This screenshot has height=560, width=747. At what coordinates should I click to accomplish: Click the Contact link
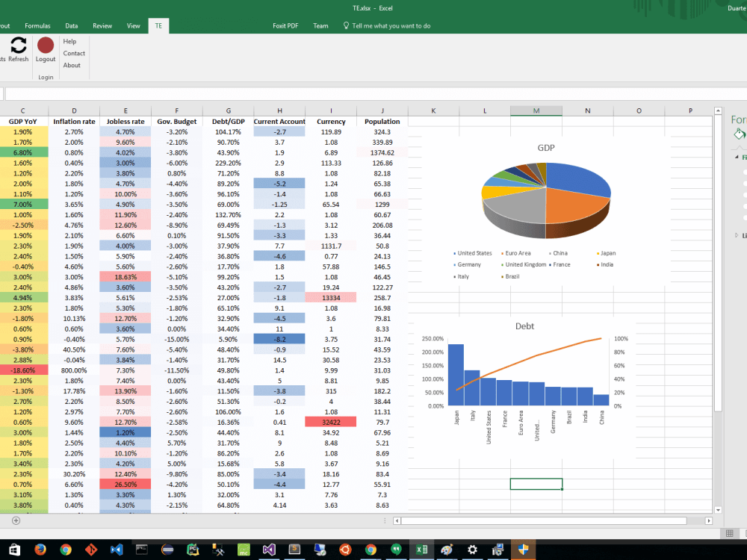point(74,53)
